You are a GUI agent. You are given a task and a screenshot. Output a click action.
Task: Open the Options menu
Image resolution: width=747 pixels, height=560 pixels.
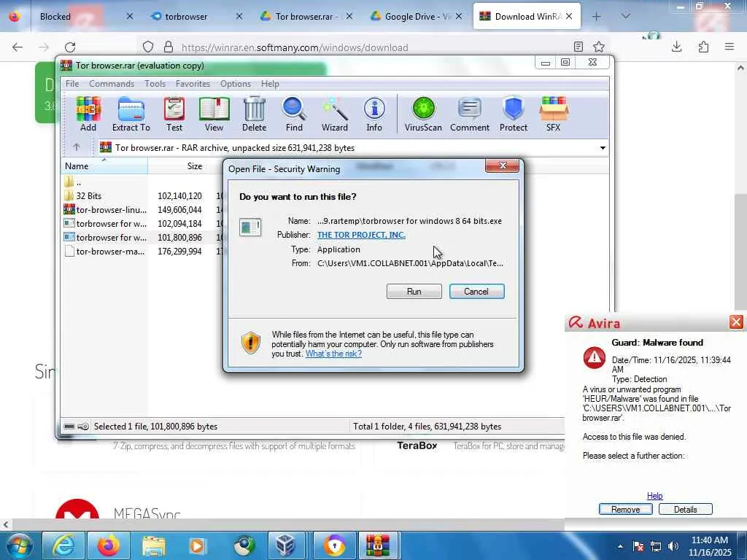coord(236,84)
